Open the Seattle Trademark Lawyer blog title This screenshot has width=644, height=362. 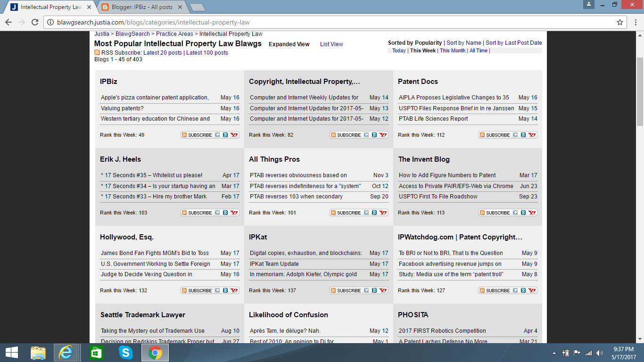click(143, 315)
